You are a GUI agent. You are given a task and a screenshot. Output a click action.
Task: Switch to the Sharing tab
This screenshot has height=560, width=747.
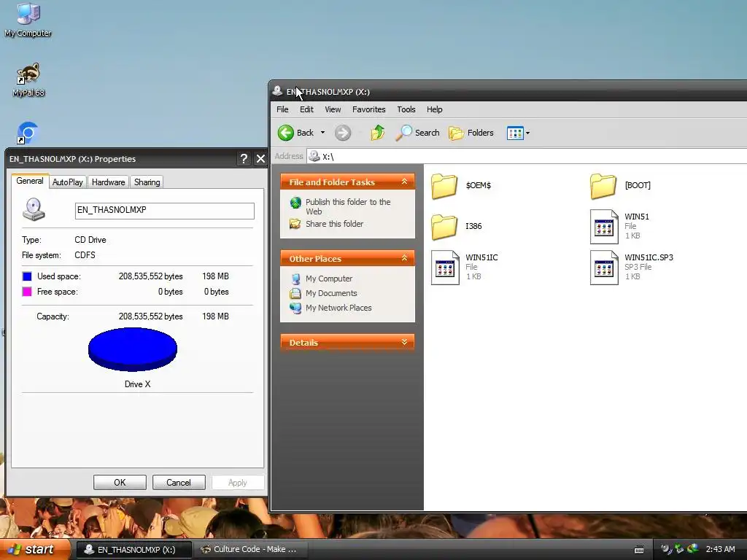[147, 182]
